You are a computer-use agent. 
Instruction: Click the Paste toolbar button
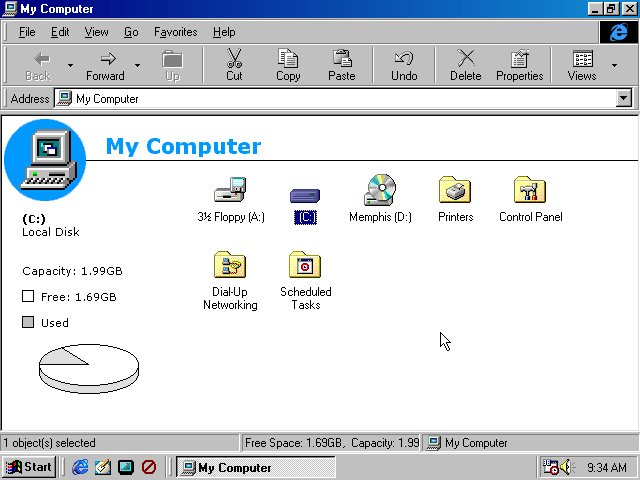[342, 65]
